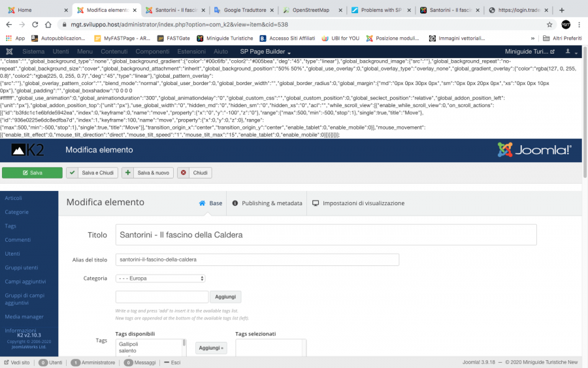Viewport: 588px width, 368px height.
Task: Click the Chiudi button
Action: coord(195,173)
